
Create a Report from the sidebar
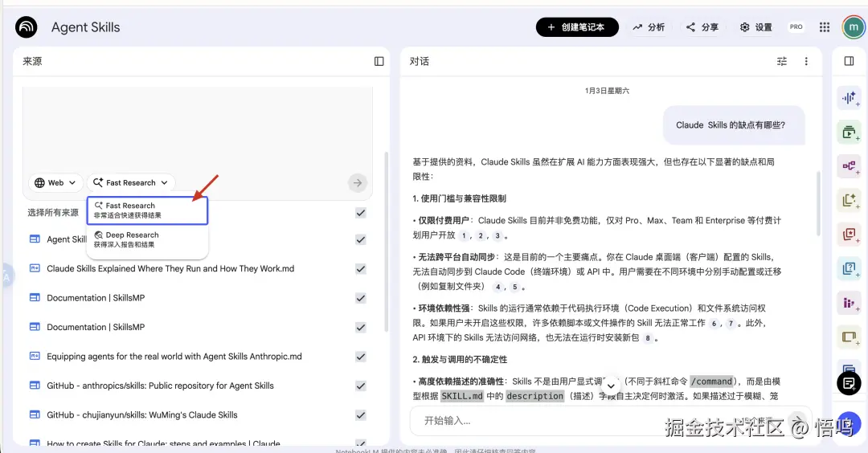tap(850, 200)
